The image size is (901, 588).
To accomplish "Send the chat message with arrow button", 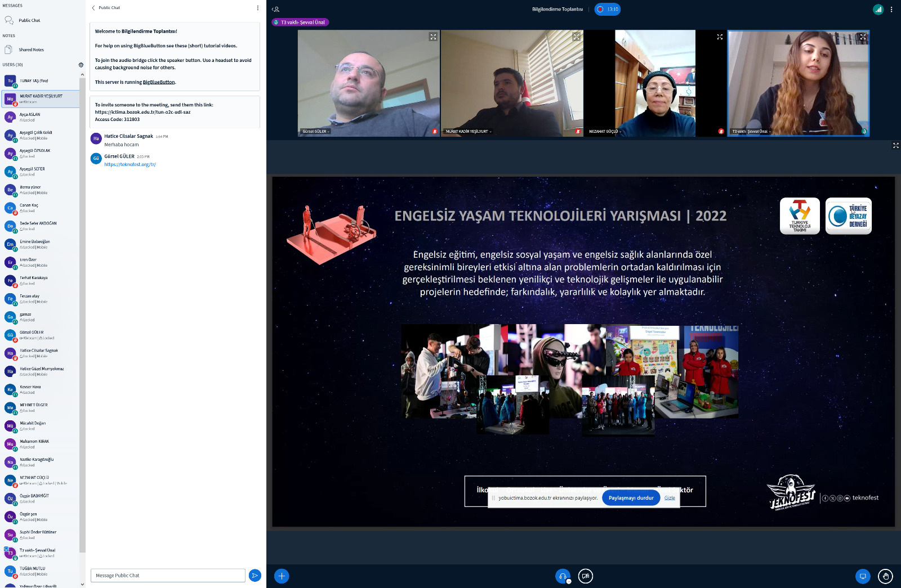I will coord(255,576).
